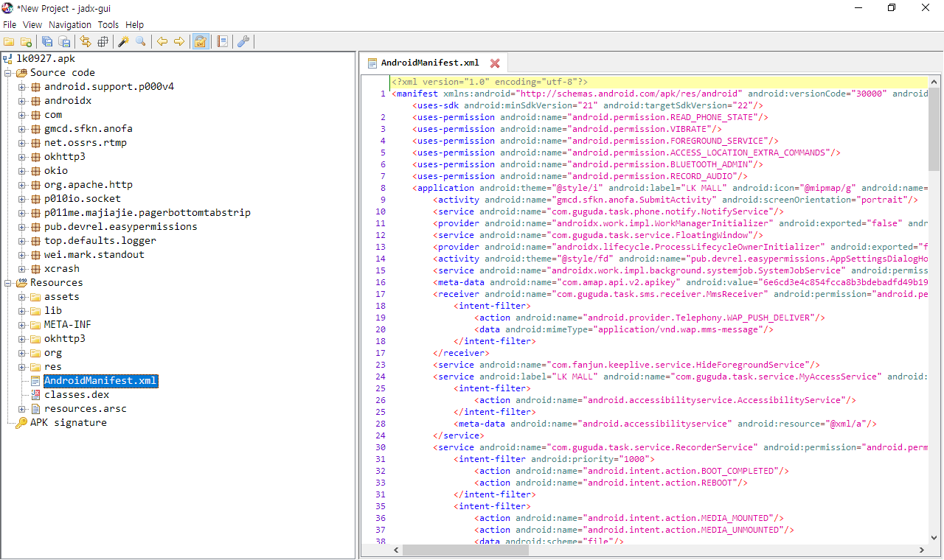
Task: Click the vertical scrollbar up arrow
Action: (934, 81)
